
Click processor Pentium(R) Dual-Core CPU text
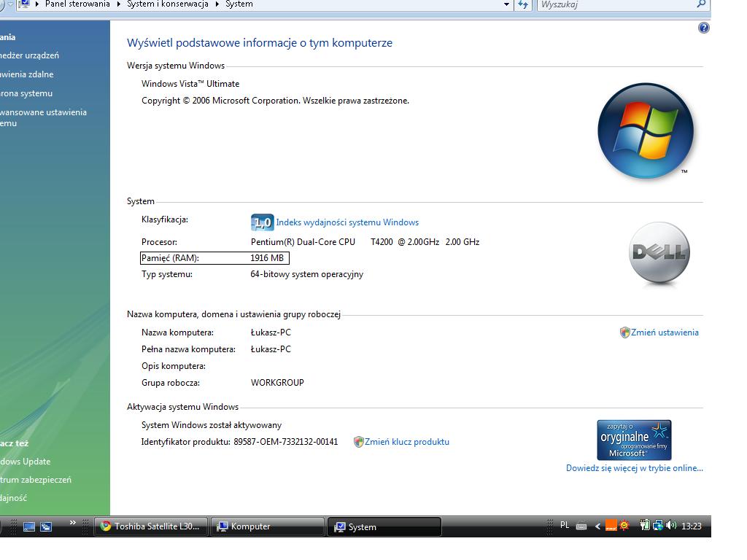coord(303,242)
